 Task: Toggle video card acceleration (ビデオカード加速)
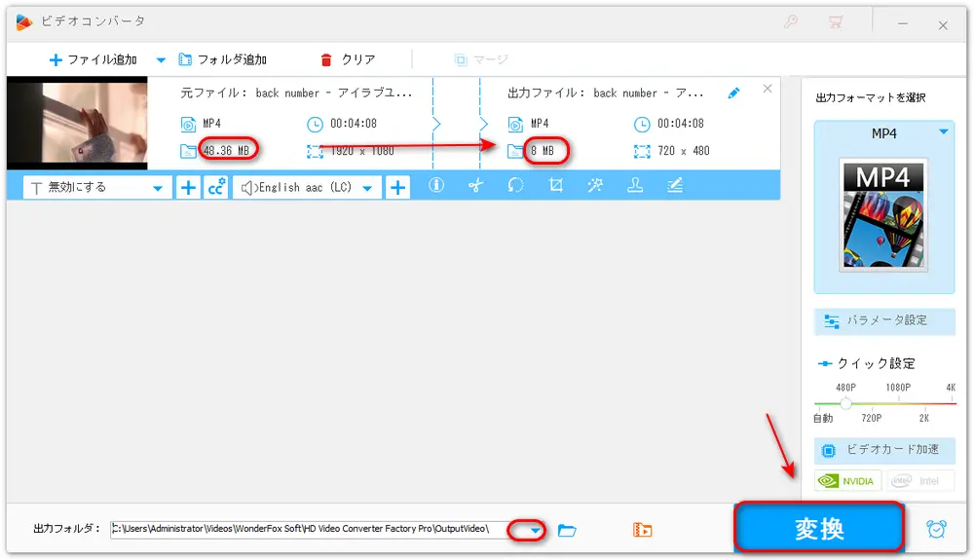point(884,450)
